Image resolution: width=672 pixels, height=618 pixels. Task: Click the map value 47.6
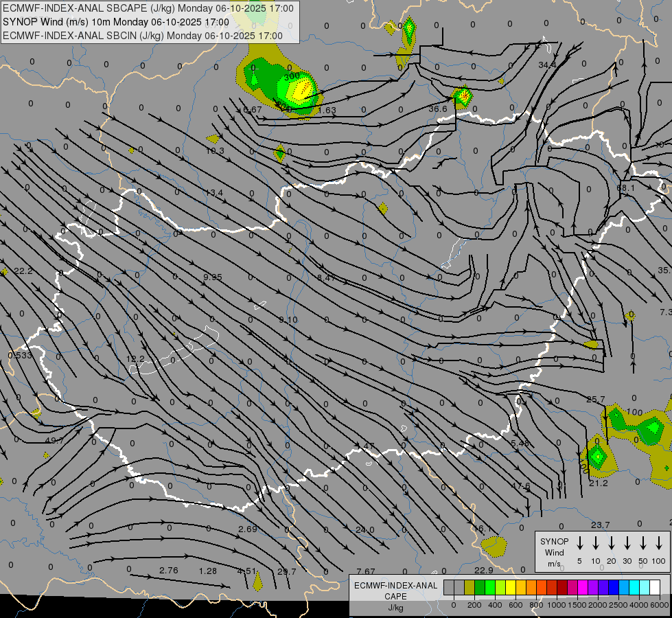pos(521,486)
